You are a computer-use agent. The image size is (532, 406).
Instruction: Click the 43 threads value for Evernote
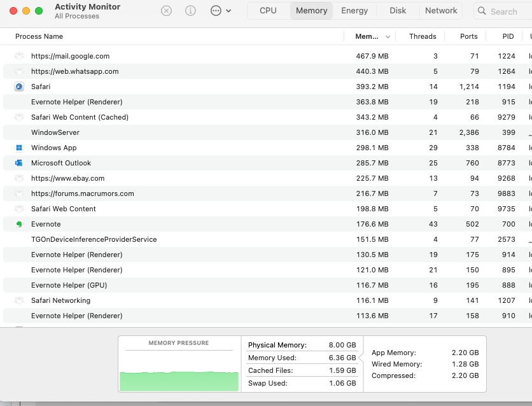tap(433, 224)
